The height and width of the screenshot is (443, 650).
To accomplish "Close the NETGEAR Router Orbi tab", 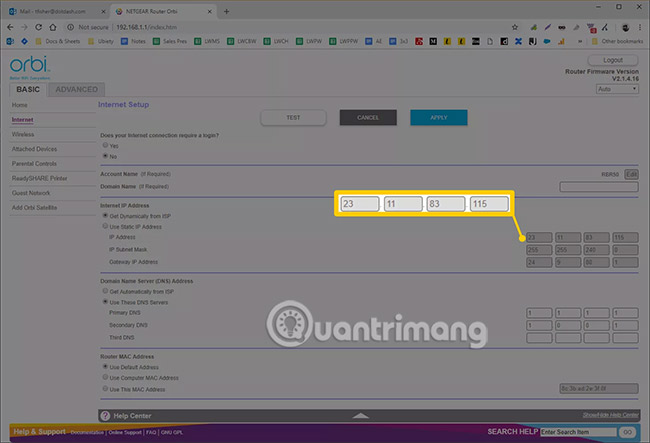I will pos(209,12).
